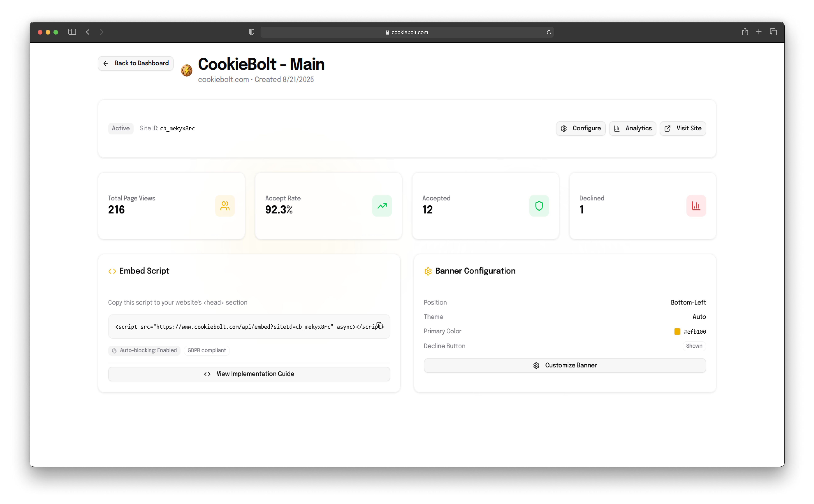Click Customize Banner button
Viewport: 814px width, 504px height.
(x=565, y=365)
